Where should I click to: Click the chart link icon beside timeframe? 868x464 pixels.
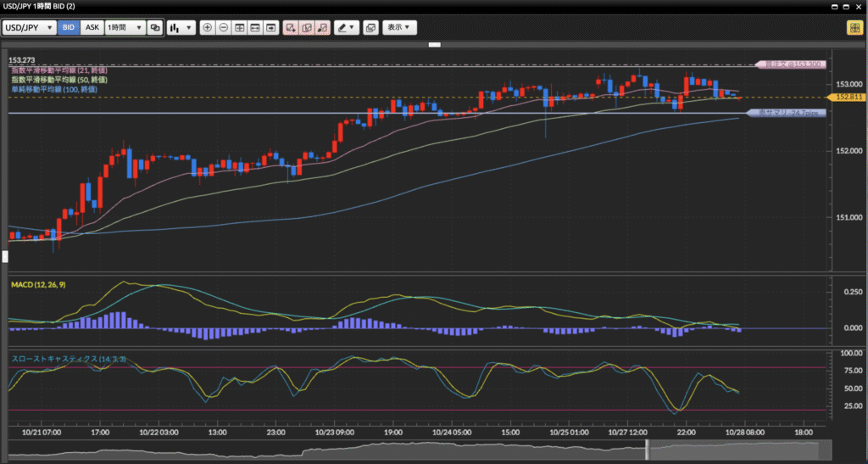[154, 27]
